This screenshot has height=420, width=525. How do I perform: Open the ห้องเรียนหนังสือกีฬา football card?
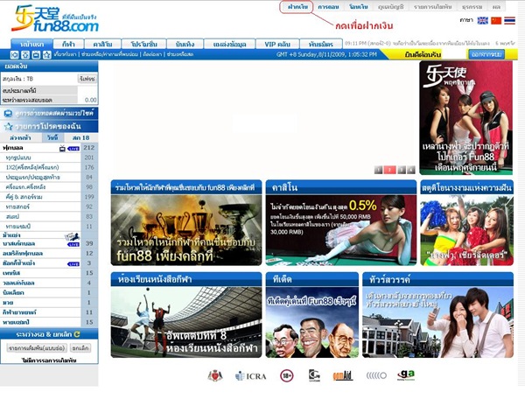[186, 315]
